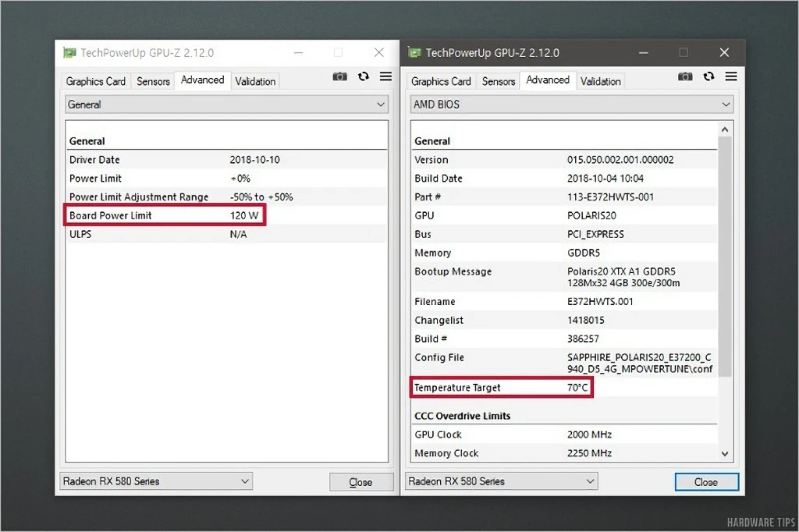This screenshot has width=799, height=532.
Task: Open the Radeon RX 580 Series selector in the right window
Action: [502, 481]
